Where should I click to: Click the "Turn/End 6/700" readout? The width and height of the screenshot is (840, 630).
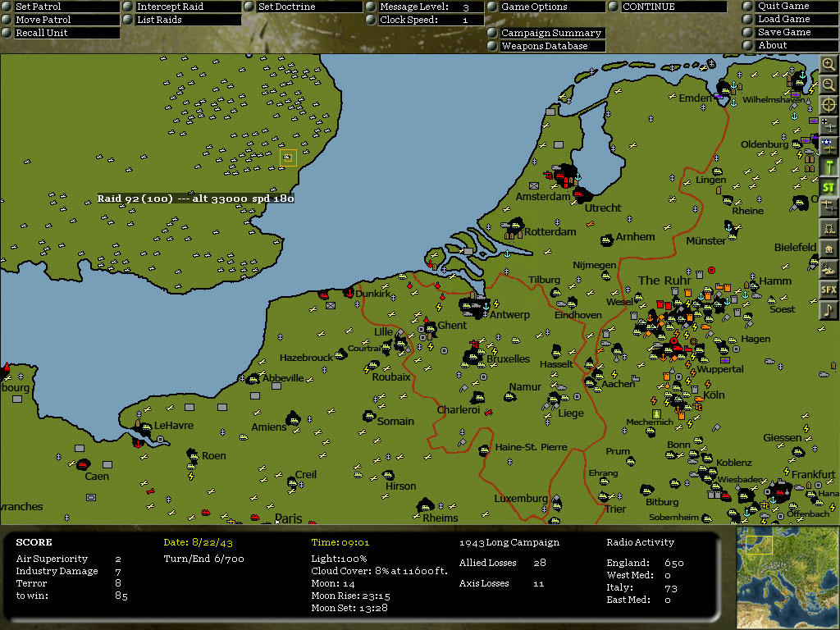click(x=203, y=559)
